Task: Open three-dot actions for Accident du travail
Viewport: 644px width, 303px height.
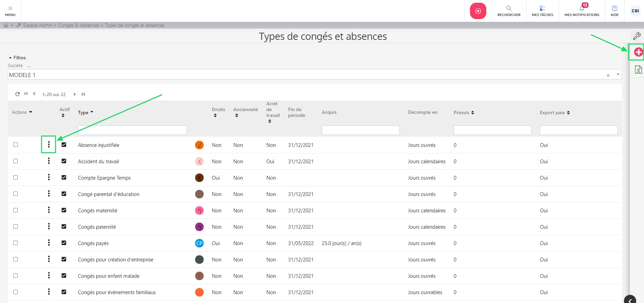Action: coord(49,161)
